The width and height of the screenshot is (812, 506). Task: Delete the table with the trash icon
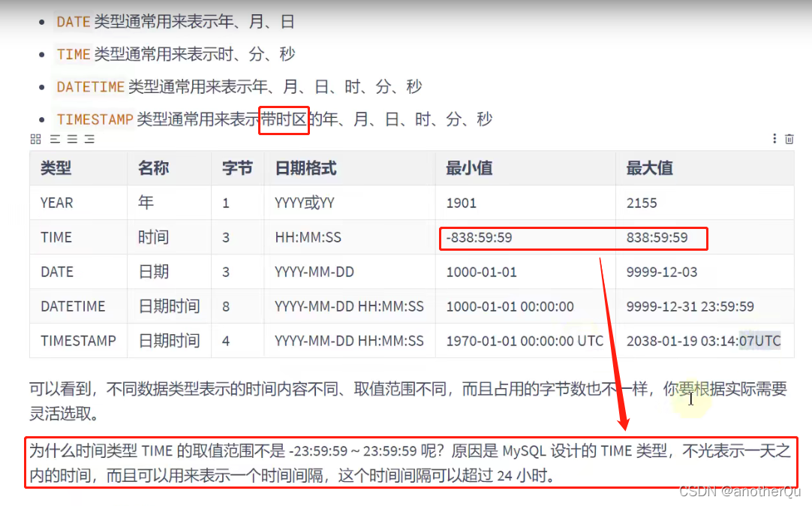[x=789, y=139]
